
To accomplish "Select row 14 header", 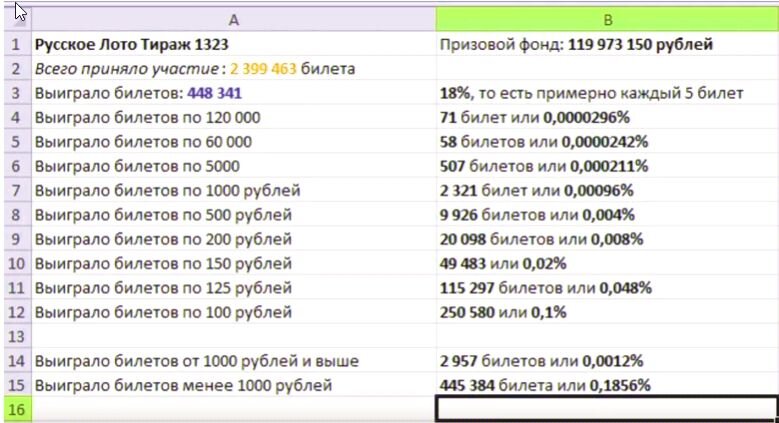I will point(17,361).
